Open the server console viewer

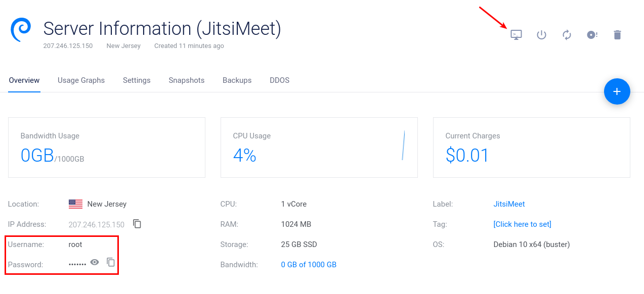point(516,35)
